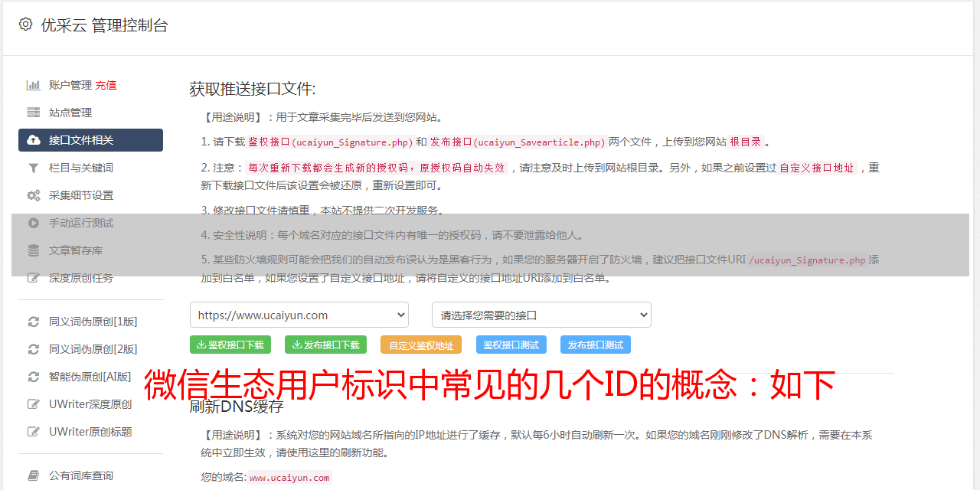Click the book icon beside 公有词库查询
Image resolution: width=980 pixels, height=490 pixels.
click(x=34, y=475)
